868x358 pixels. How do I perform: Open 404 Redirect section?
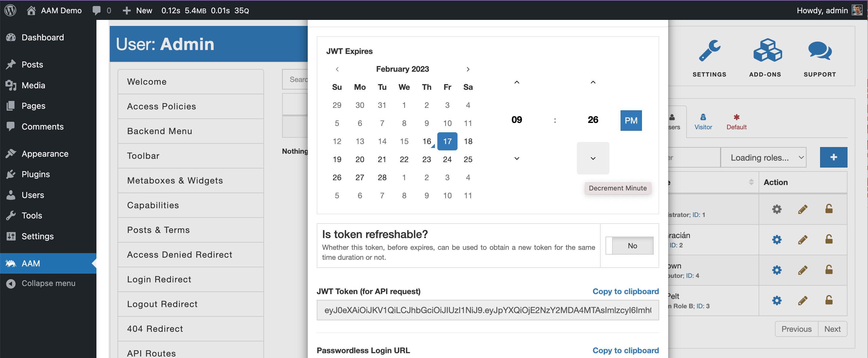190,329
